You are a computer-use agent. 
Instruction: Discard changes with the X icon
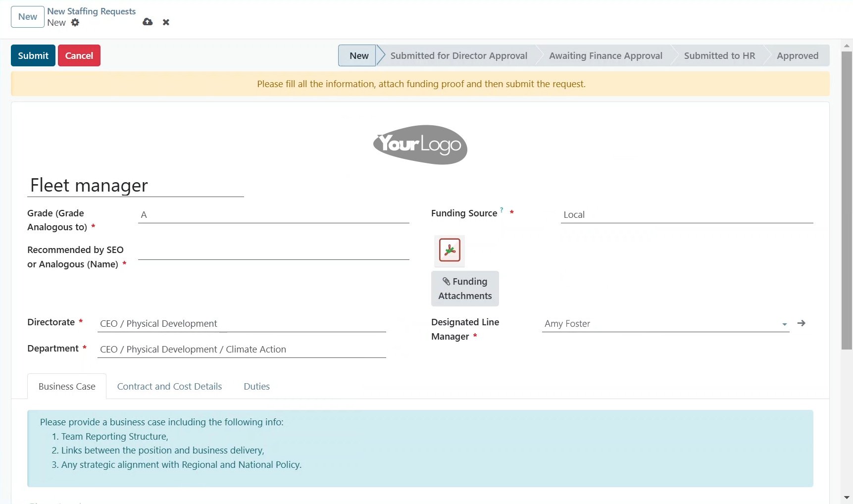click(166, 22)
